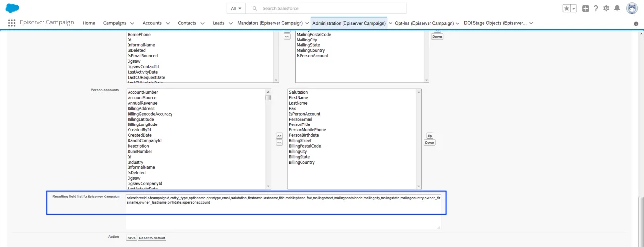The image size is (644, 247).
Task: Open the user profile avatar
Action: coord(632,8)
